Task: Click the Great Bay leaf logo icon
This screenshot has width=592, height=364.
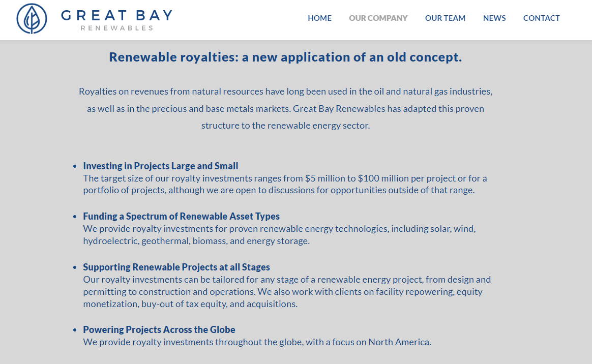Action: [32, 18]
